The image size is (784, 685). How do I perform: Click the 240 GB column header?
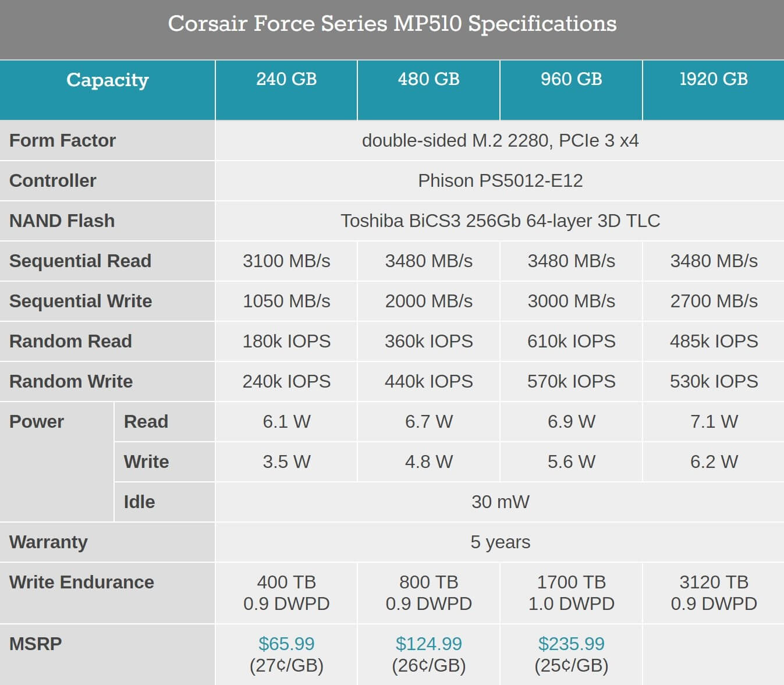coord(286,79)
